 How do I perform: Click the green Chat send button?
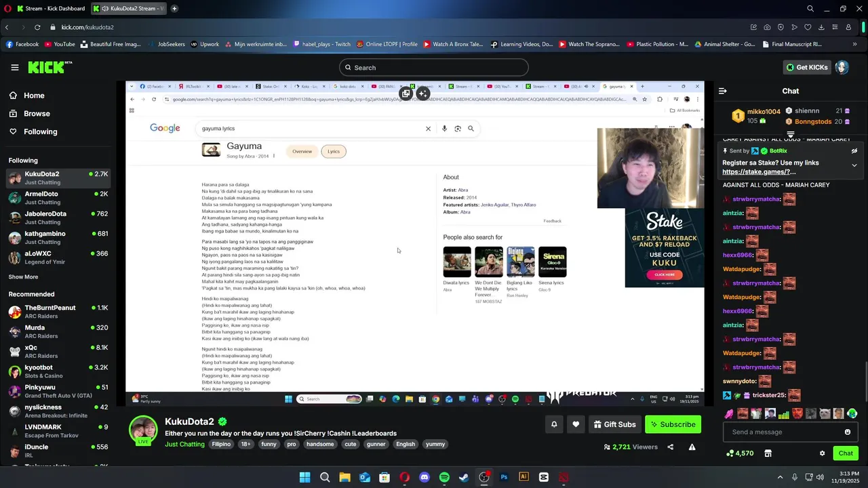845,453
